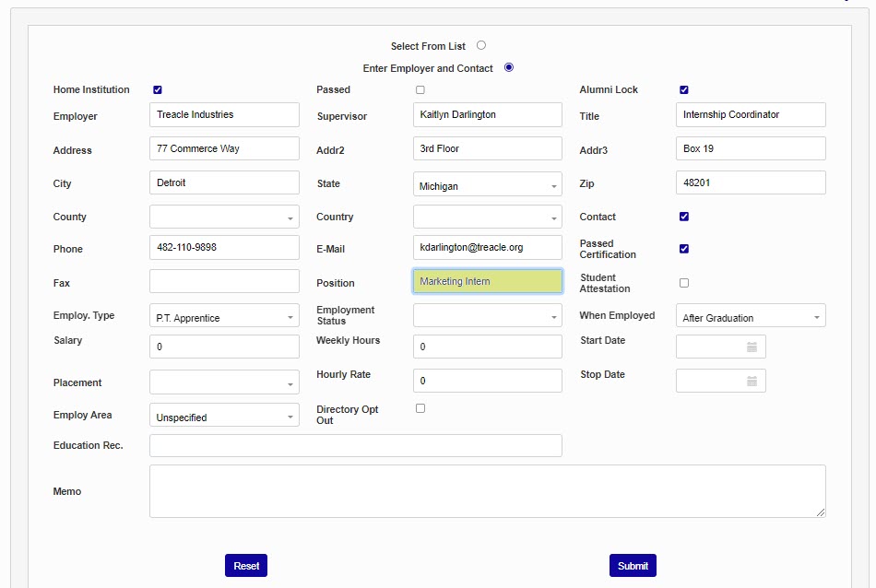876x588 pixels.
Task: Open the State dropdown showing Michigan
Action: [487, 185]
